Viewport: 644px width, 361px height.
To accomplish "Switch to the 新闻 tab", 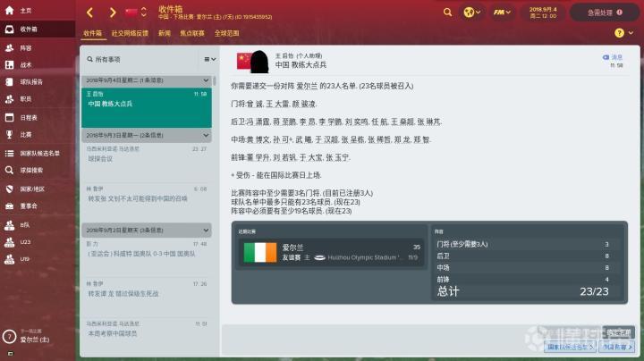I will pos(165,33).
